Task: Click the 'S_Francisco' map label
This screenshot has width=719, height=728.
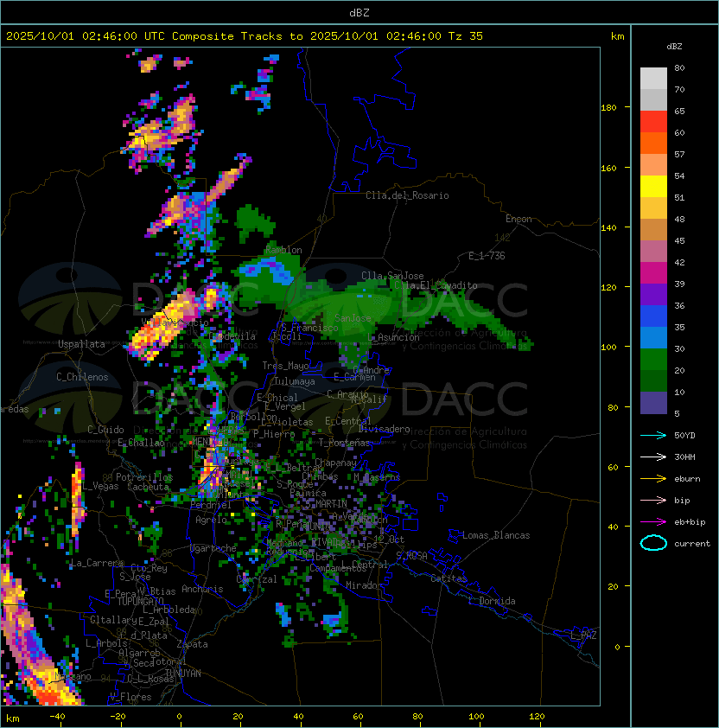Action: [309, 328]
